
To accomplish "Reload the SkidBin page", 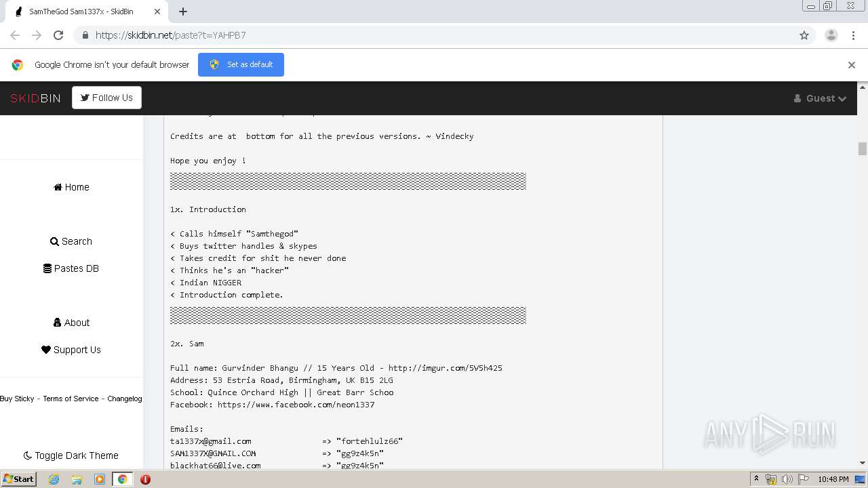I will pos(58,35).
